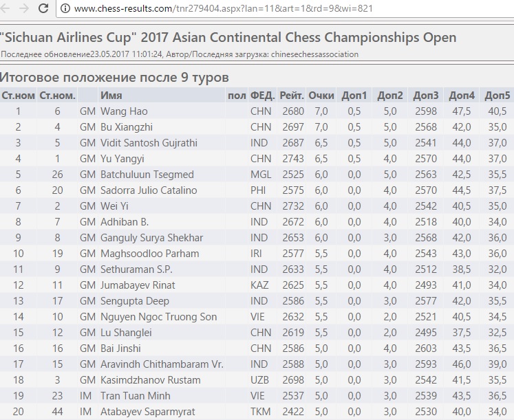This screenshot has width=514, height=420.
Task: Open Atabayev Saparmyrat's entry
Action: click(x=147, y=412)
